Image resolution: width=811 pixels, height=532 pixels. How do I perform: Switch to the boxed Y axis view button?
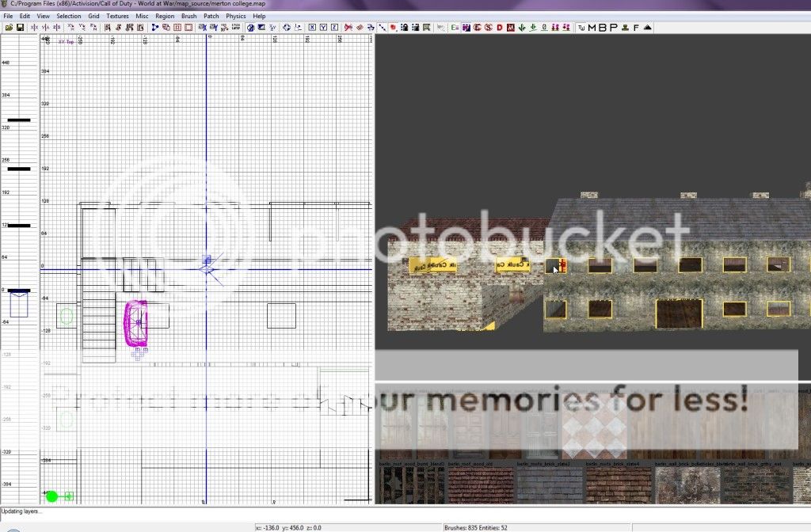point(323,28)
